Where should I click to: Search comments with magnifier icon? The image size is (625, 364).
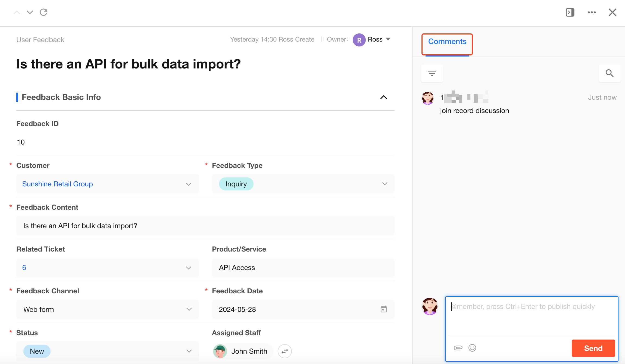[x=609, y=73]
